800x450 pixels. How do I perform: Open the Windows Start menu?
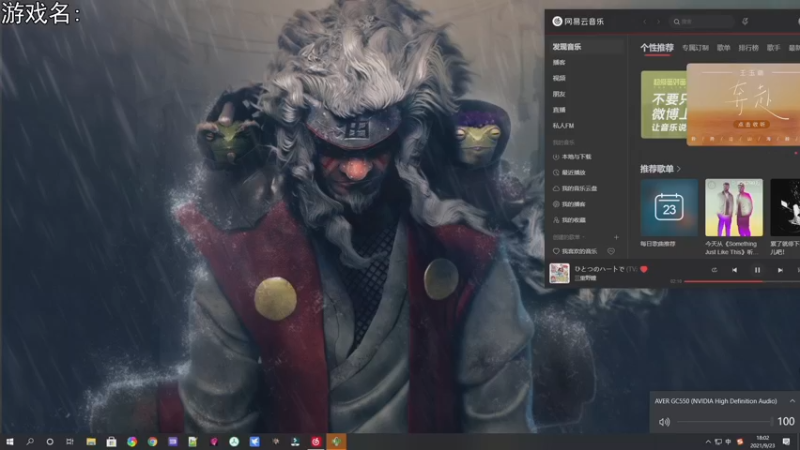point(10,442)
